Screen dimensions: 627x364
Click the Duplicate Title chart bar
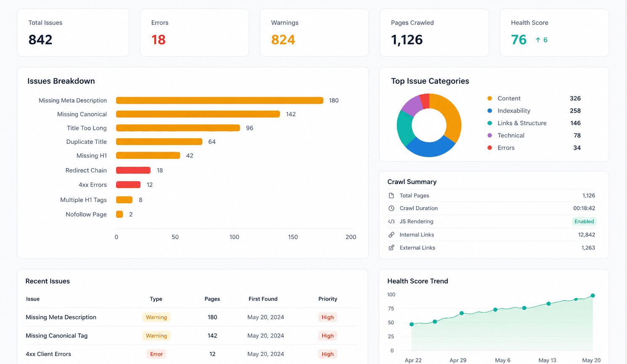[159, 142]
